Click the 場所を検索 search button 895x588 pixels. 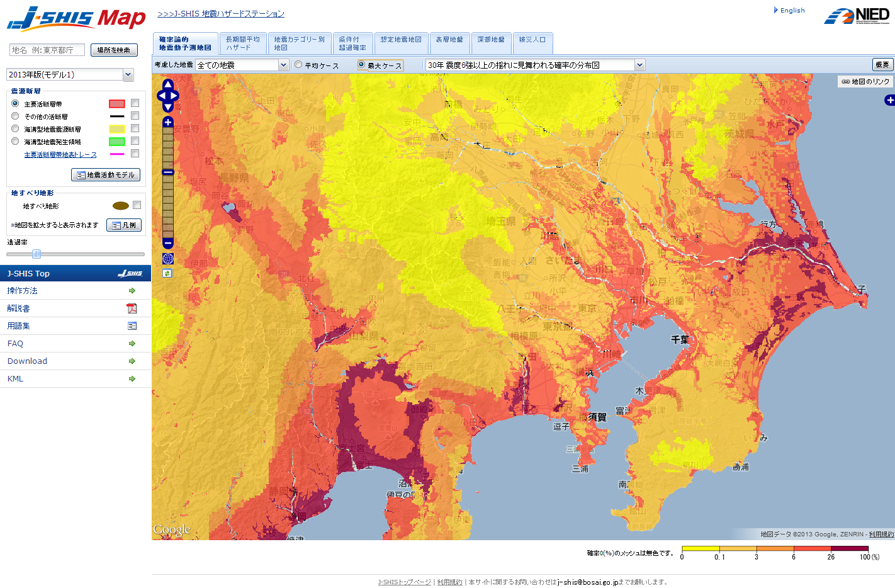[114, 50]
